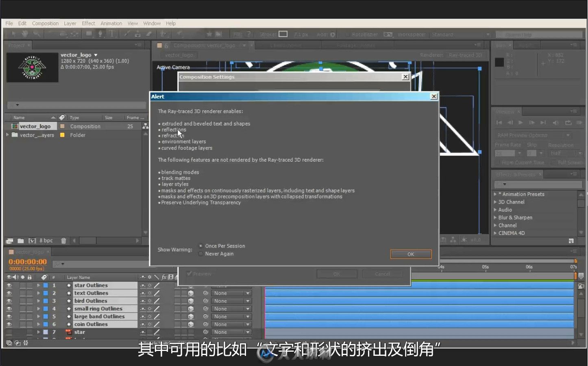Screen dimensions: 588x366
Task: Open the Window menu
Action: [x=152, y=23]
